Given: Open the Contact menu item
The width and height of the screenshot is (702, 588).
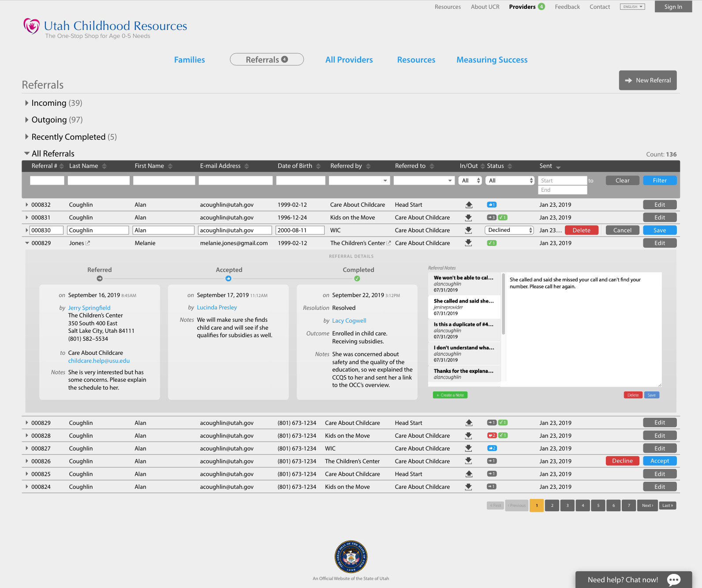Looking at the screenshot, I should point(600,7).
